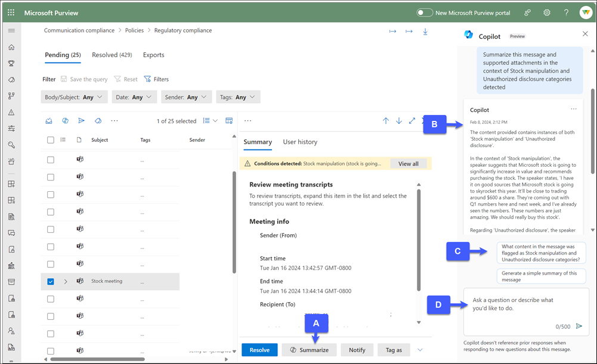
Task: Click the Resolve button
Action: point(259,350)
